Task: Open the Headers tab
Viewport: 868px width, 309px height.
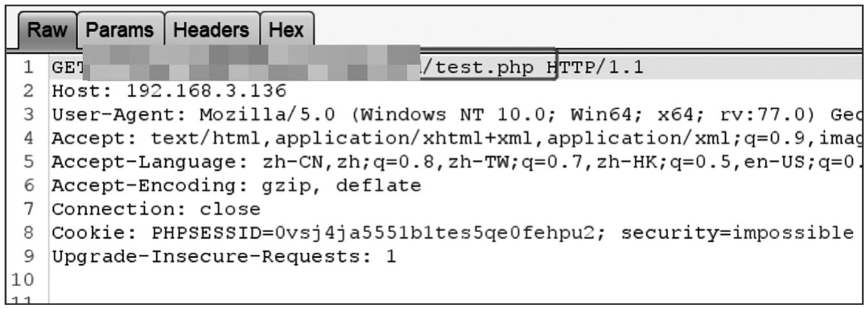Action: click(x=213, y=30)
